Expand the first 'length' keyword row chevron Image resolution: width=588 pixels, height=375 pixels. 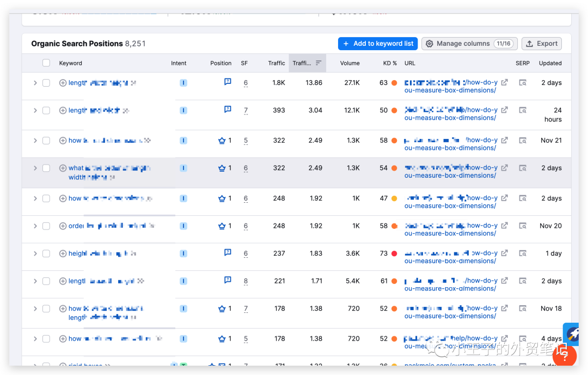(35, 83)
